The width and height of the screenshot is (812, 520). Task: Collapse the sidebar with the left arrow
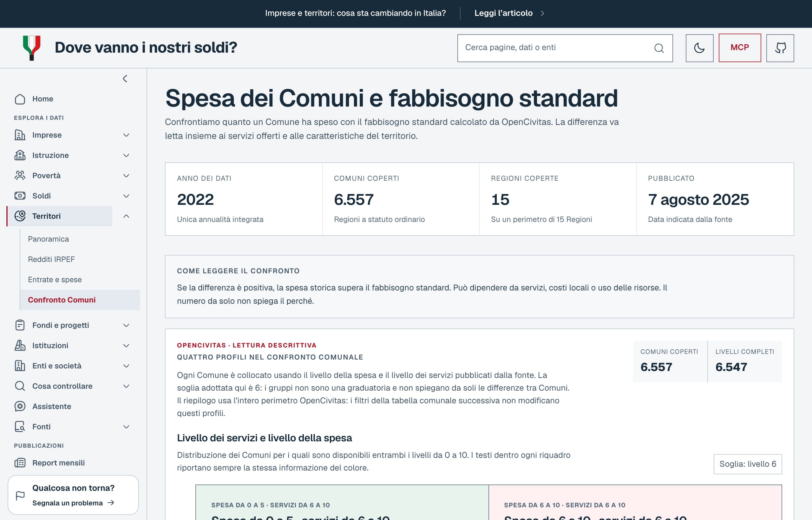point(125,79)
